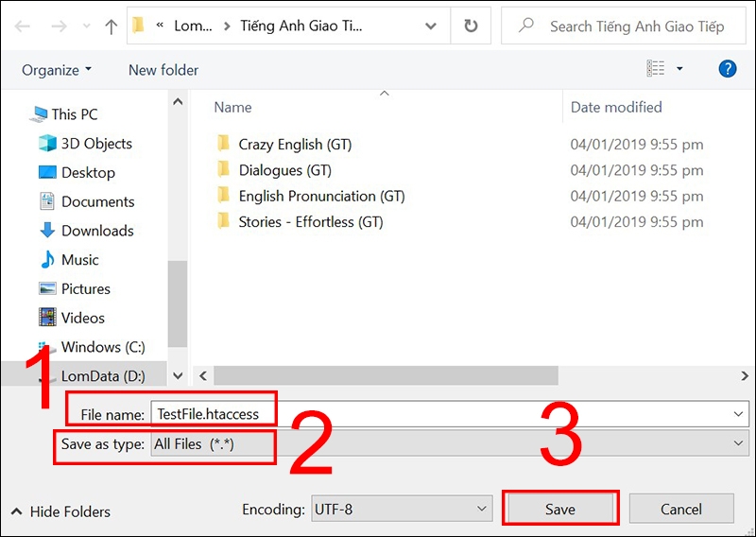Screen dimensions: 756x537
Task: Click the Lom... breadcrumb in address bar
Action: (x=193, y=26)
